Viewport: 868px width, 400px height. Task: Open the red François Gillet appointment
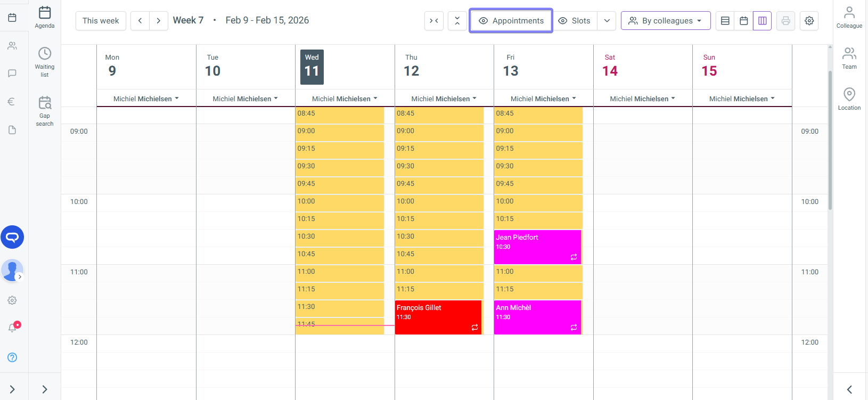pyautogui.click(x=438, y=317)
